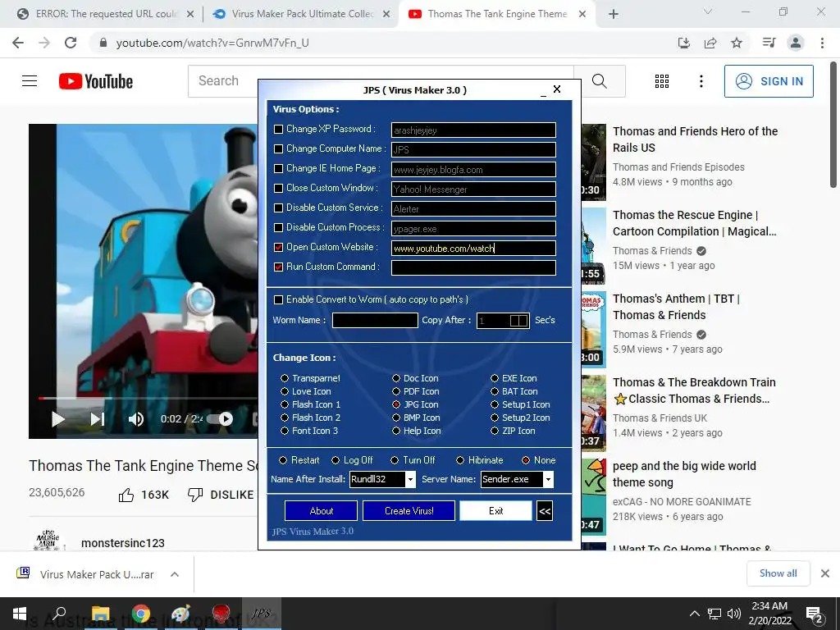The image size is (840, 630).
Task: Expand the download item chevron menu
Action: (175, 574)
